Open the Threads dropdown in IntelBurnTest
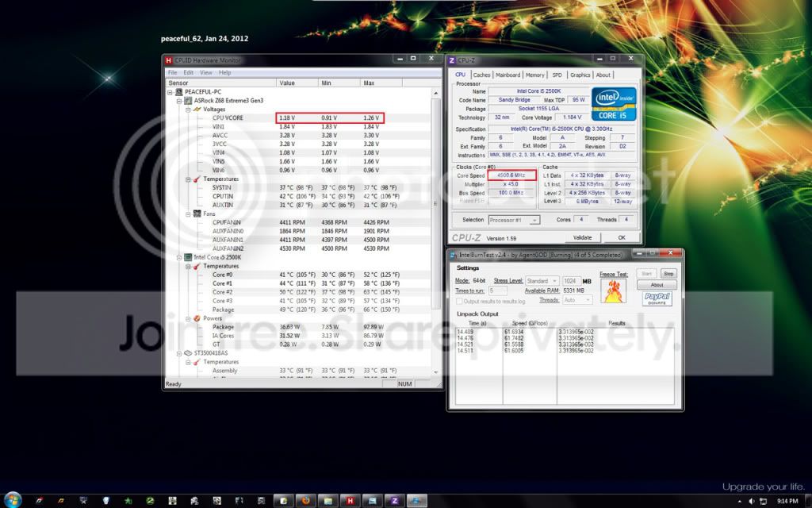812x508 pixels. pyautogui.click(x=577, y=300)
